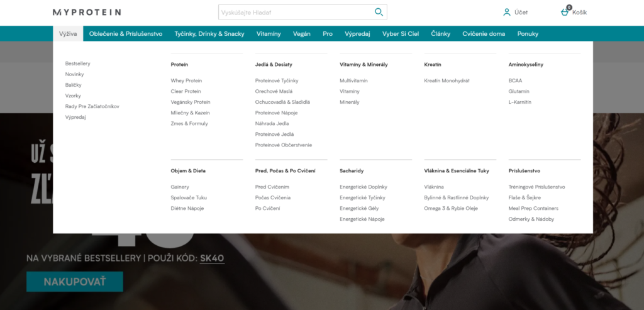The height and width of the screenshot is (310, 644).
Task: Open Energetické Nápoje link
Action: click(362, 219)
